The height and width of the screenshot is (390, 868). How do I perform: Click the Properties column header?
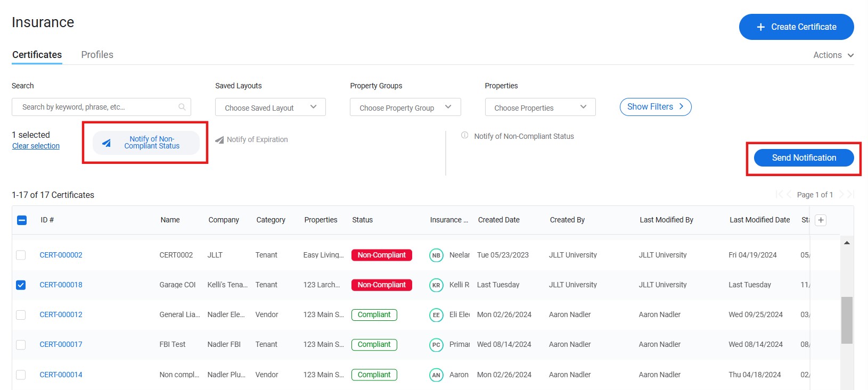(x=321, y=220)
